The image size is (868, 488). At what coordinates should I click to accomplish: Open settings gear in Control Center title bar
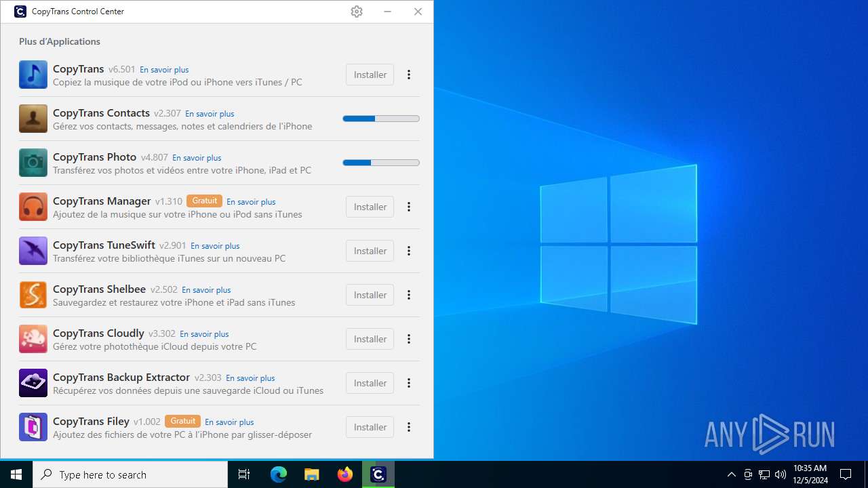tap(357, 12)
